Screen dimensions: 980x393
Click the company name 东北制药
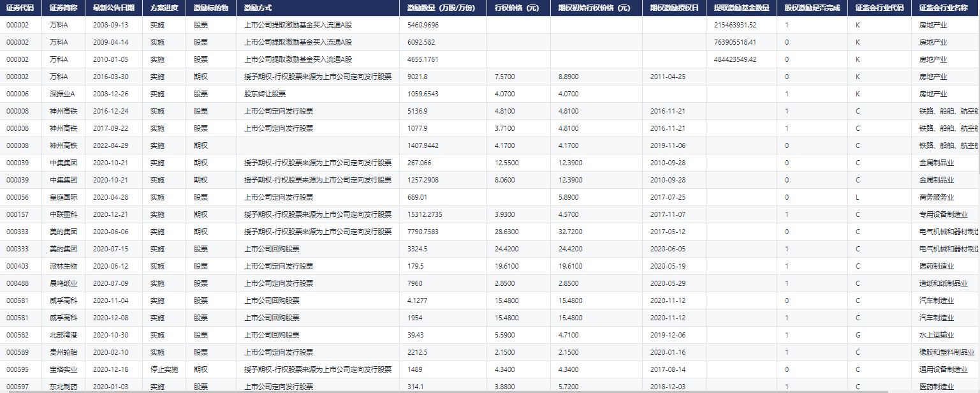(x=63, y=387)
